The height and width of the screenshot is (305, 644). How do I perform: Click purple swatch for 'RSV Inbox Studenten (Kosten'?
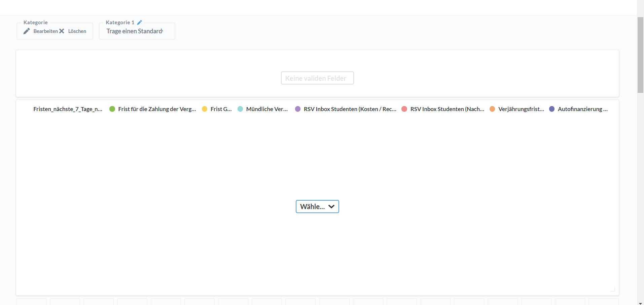[x=298, y=109]
